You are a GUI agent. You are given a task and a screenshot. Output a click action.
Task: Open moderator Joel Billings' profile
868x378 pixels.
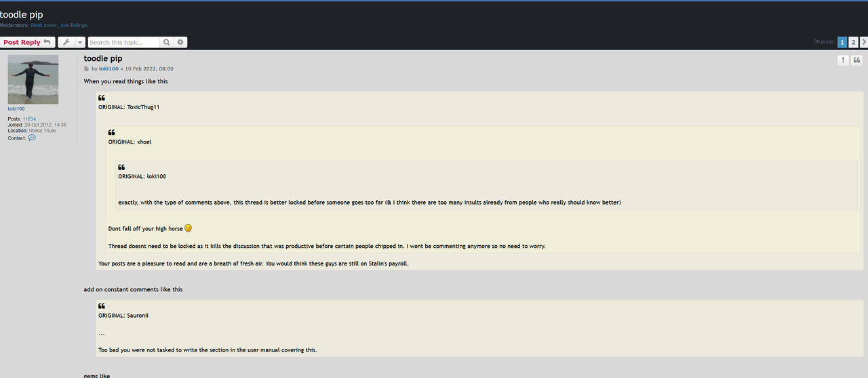[x=73, y=26]
